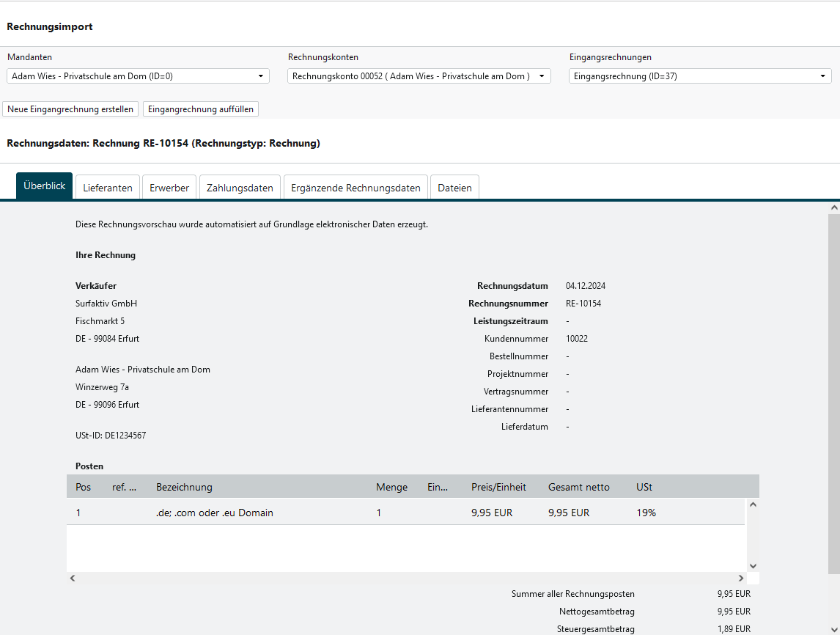
Task: Open the Eingangsrechnungen dropdown
Action: click(700, 76)
